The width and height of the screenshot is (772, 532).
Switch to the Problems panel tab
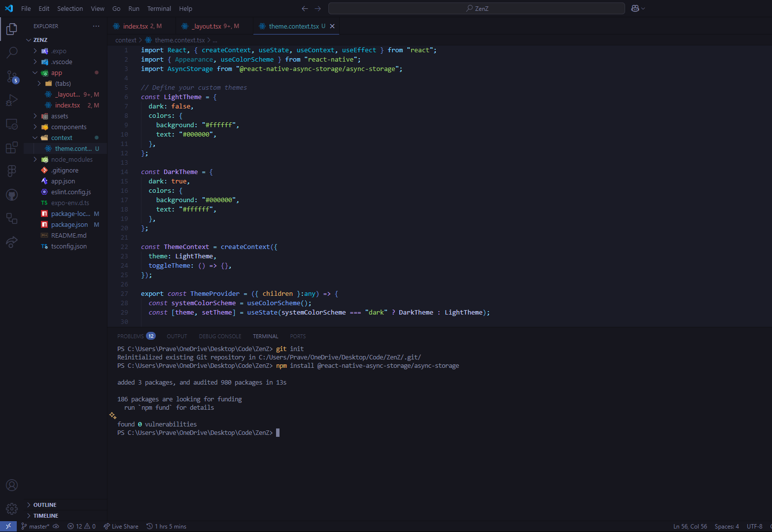coord(136,336)
